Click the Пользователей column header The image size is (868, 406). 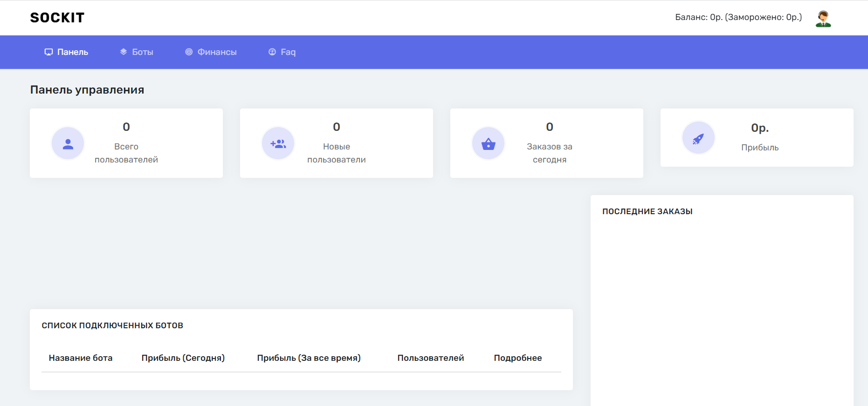click(x=430, y=358)
